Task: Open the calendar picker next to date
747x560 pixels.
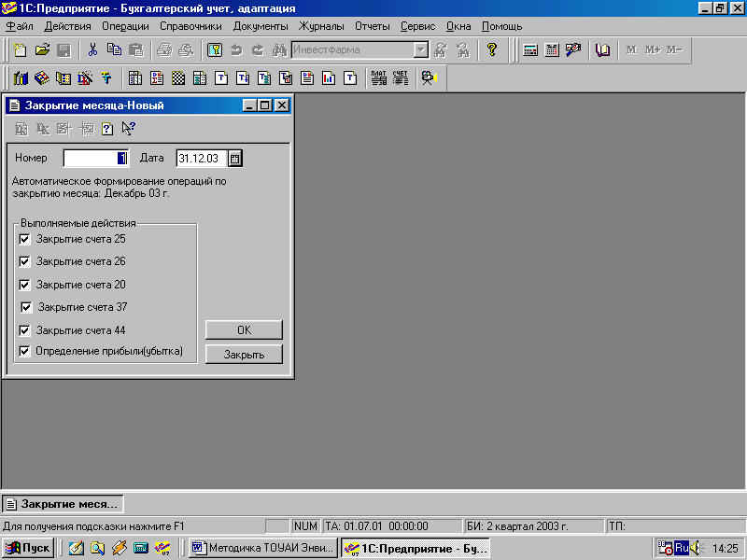Action: [x=235, y=159]
